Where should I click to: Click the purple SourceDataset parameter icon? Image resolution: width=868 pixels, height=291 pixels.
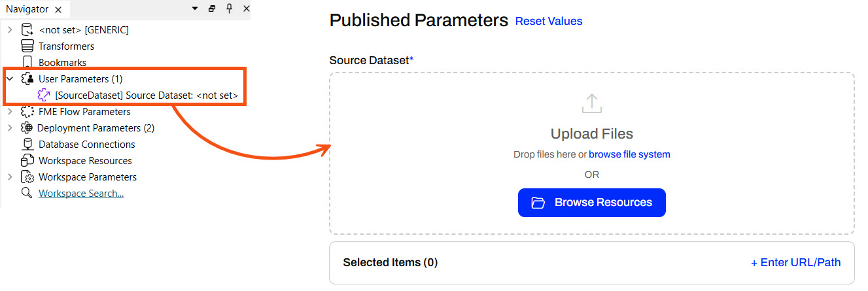[44, 95]
